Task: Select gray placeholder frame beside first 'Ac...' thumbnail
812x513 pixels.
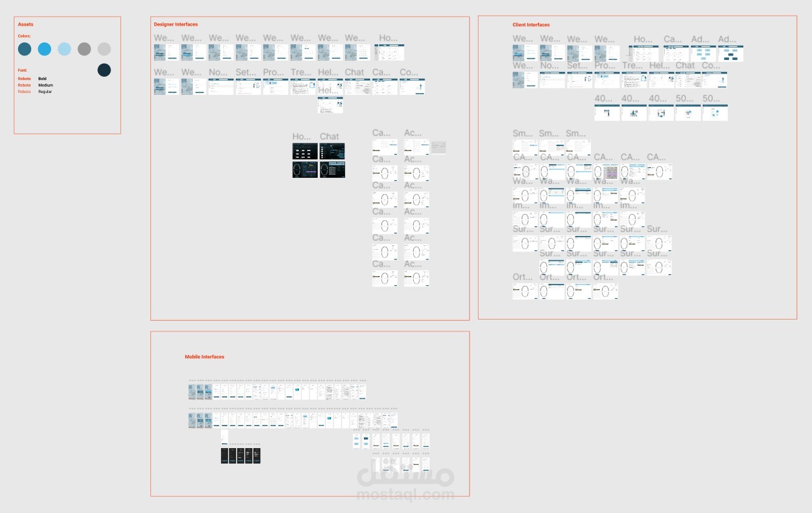Action: (439, 147)
